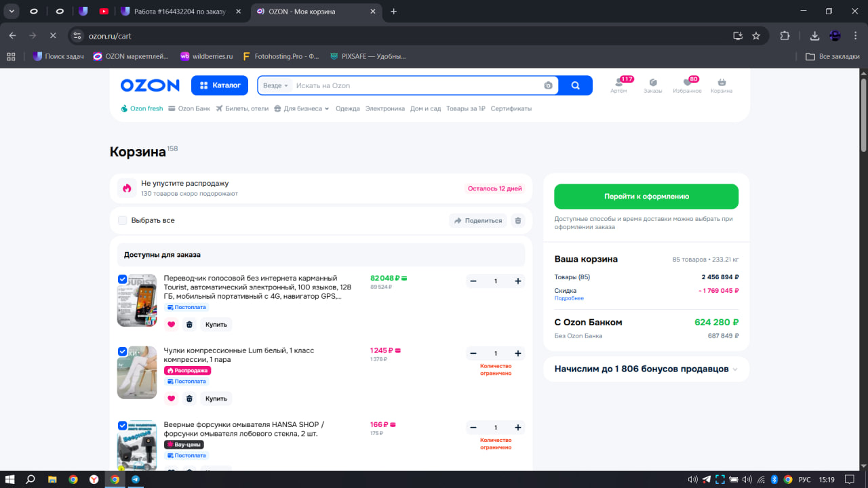Click the camera image-search icon
Viewport: 868px width, 488px height.
[x=548, y=85]
